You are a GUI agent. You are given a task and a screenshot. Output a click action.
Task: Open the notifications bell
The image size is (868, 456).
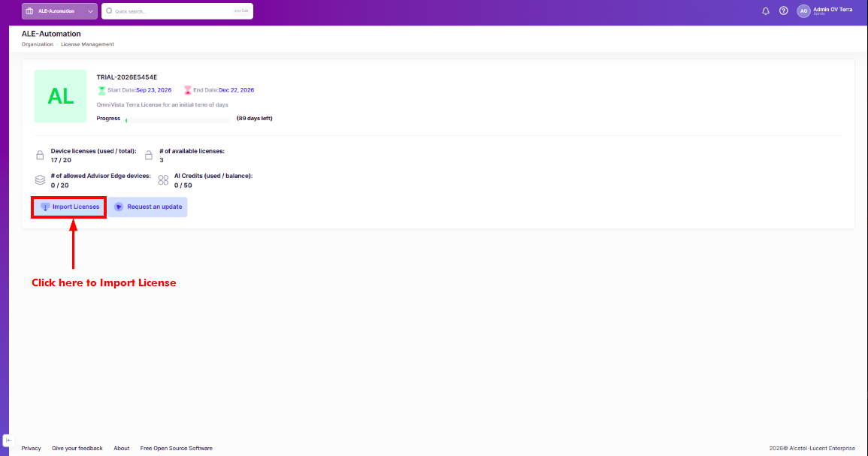(766, 11)
